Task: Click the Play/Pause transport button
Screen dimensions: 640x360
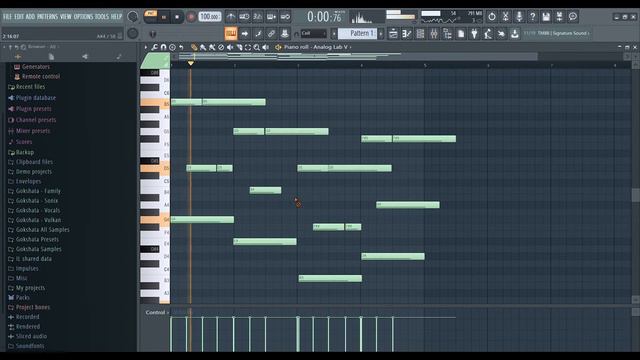Action: [164, 17]
